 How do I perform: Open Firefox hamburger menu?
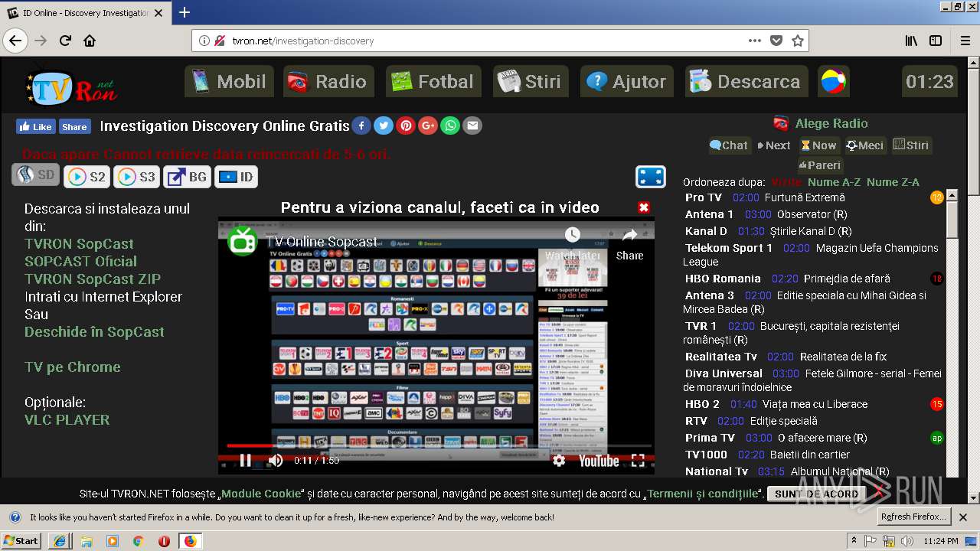[x=964, y=41]
